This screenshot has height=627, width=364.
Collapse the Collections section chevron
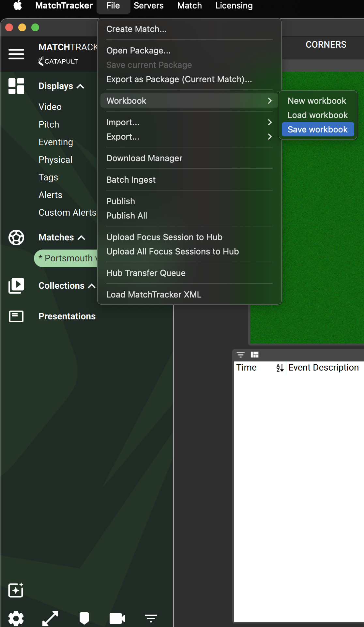point(92,286)
